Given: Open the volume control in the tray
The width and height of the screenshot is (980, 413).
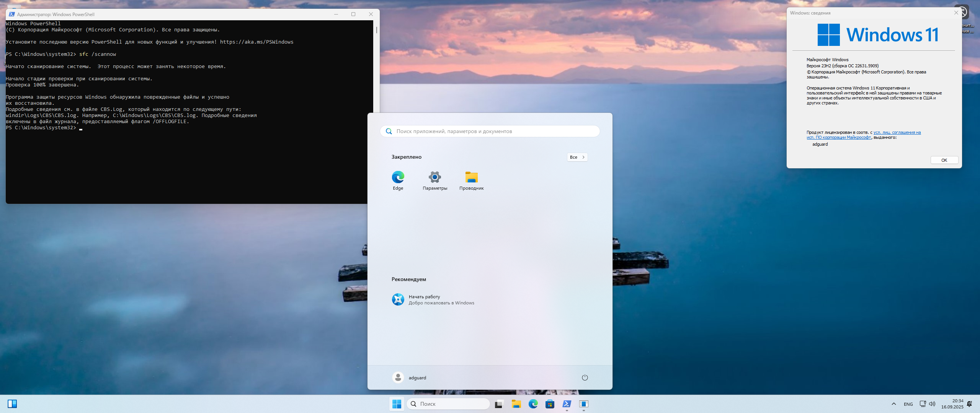Looking at the screenshot, I should click(x=932, y=404).
